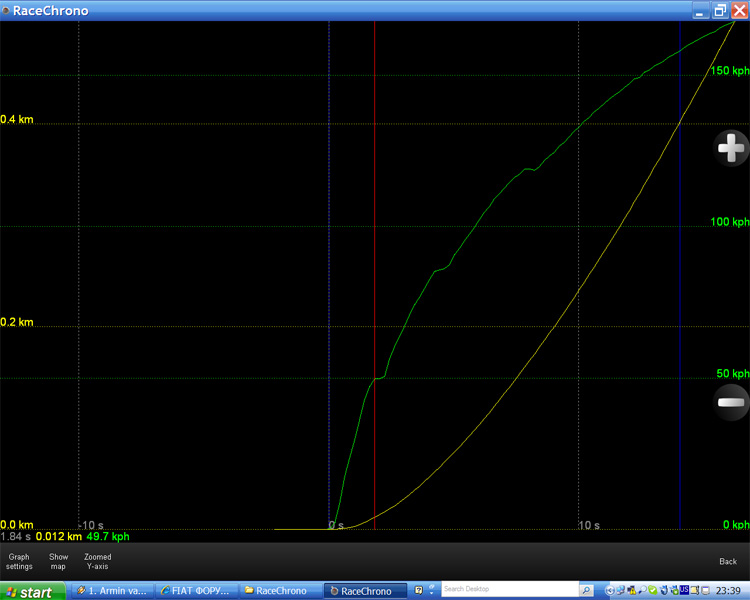Click the system clock showing 23:39
Image resolution: width=750 pixels, height=600 pixels.
[x=729, y=591]
